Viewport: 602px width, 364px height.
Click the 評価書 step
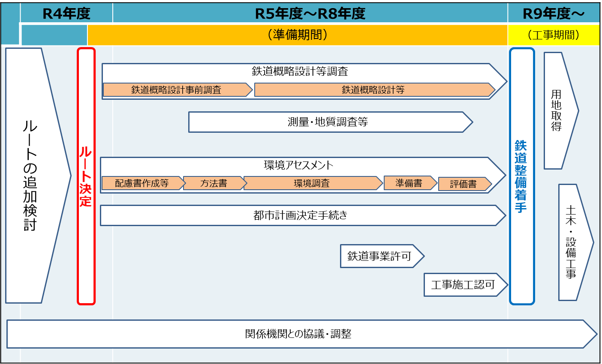[x=465, y=184]
